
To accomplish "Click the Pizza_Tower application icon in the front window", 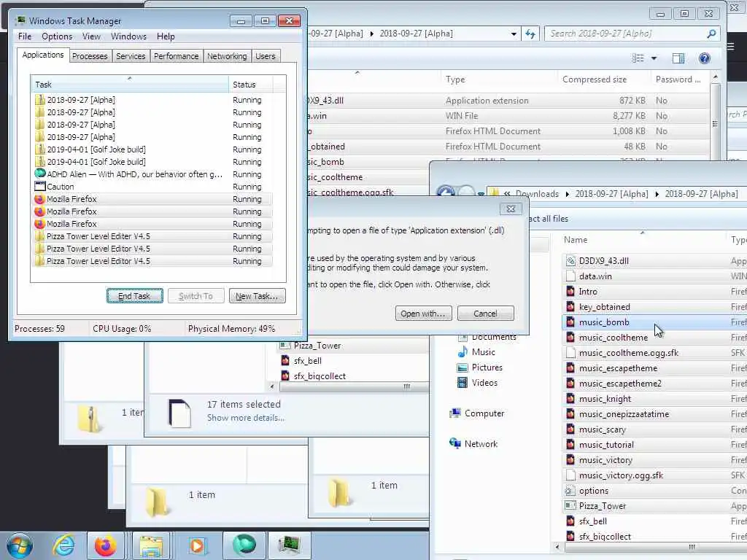I will (x=570, y=506).
